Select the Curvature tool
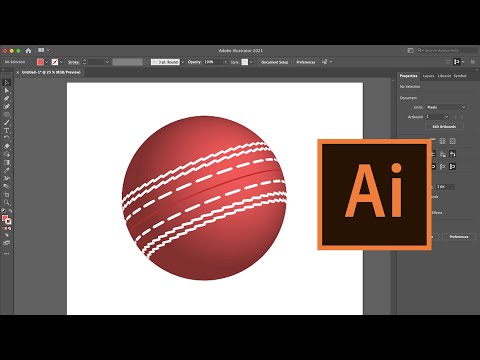The height and width of the screenshot is (360, 480). click(x=7, y=106)
